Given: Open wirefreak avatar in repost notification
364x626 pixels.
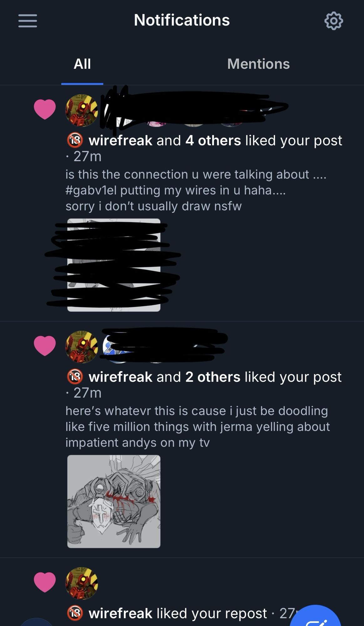Looking at the screenshot, I should click(x=82, y=583).
